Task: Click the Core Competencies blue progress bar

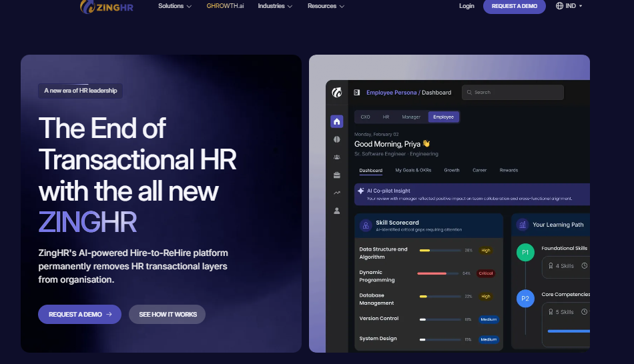Action: click(569, 331)
